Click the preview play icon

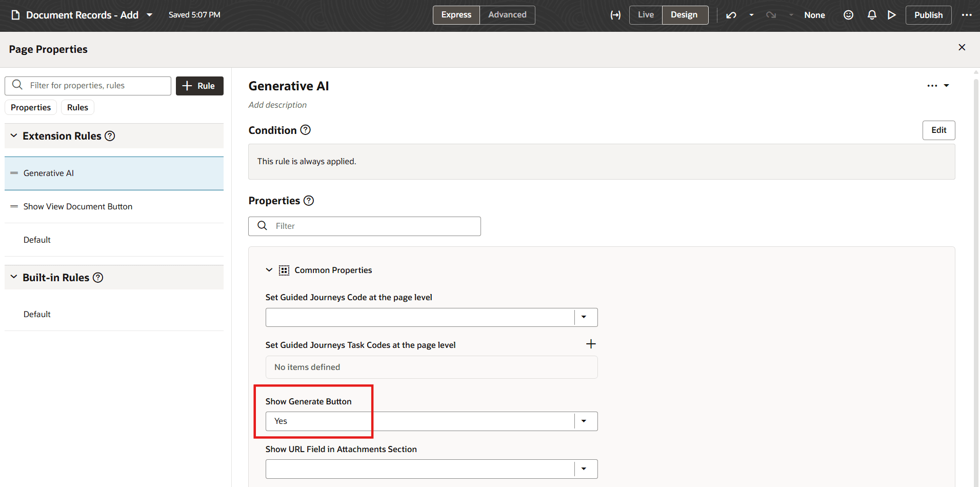click(x=892, y=15)
